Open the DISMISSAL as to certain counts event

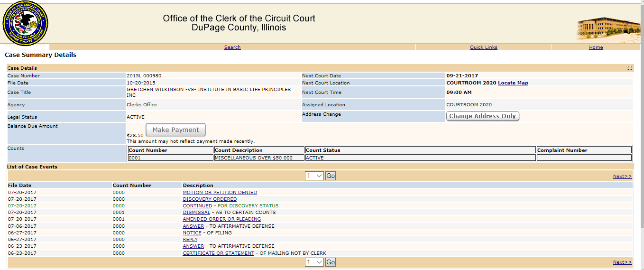coord(196,213)
